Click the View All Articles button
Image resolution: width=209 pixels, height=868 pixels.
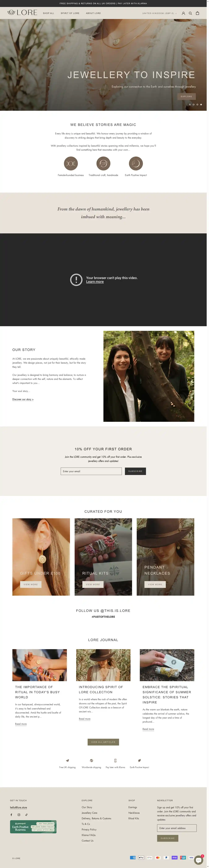pyautogui.click(x=103, y=742)
